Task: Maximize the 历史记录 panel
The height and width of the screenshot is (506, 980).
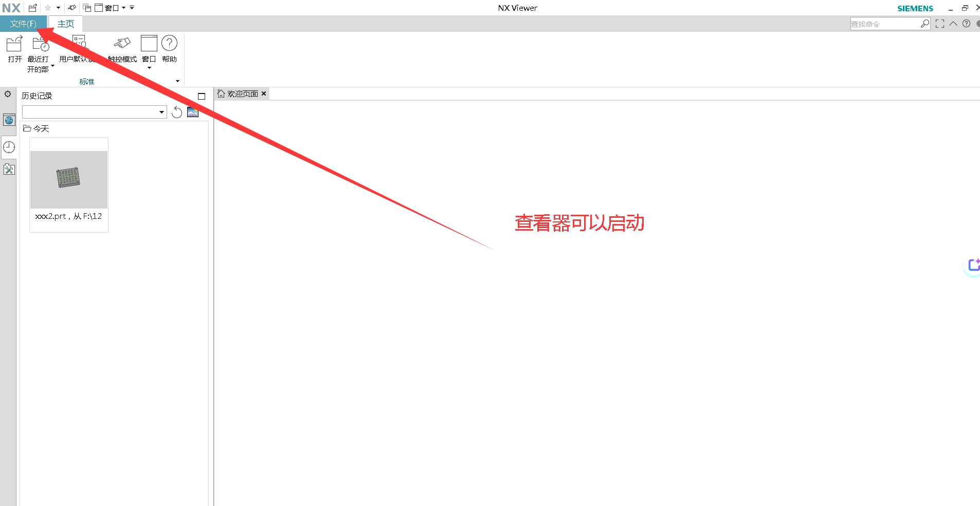Action: click(202, 96)
